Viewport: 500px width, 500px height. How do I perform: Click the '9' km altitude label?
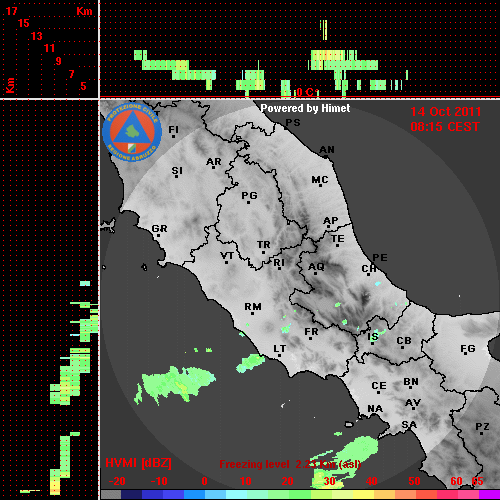59,61
